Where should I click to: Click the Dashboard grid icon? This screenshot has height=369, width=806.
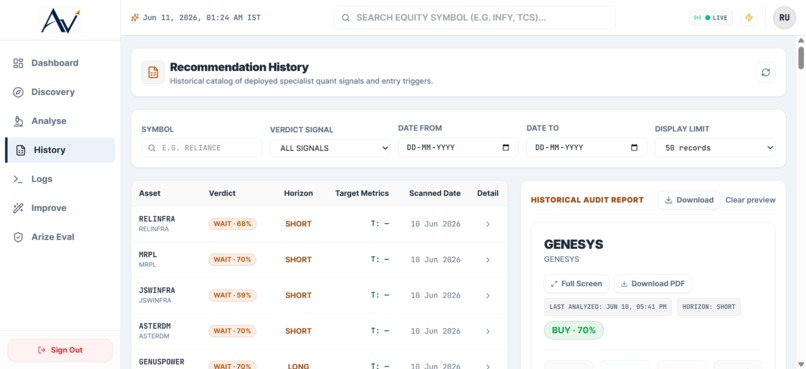[x=18, y=63]
